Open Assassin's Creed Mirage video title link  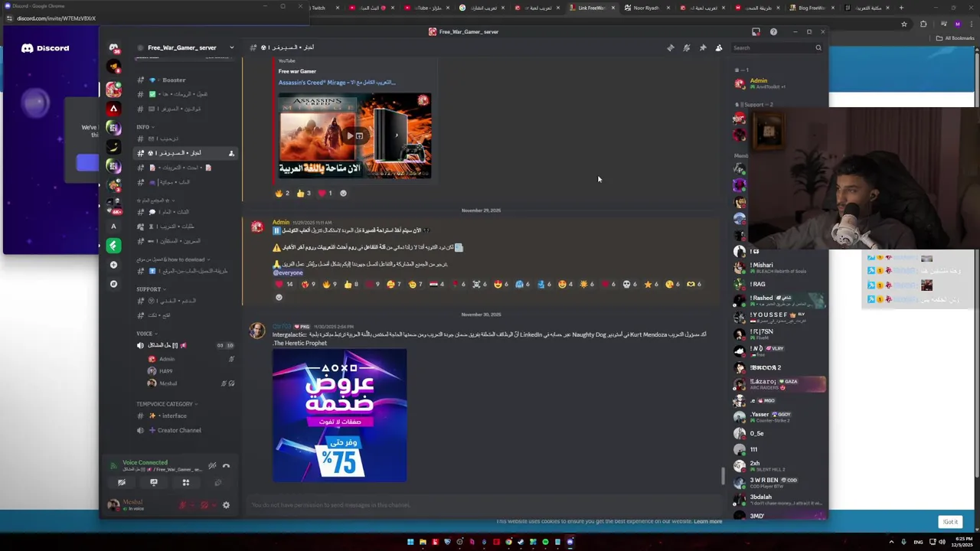click(x=337, y=82)
